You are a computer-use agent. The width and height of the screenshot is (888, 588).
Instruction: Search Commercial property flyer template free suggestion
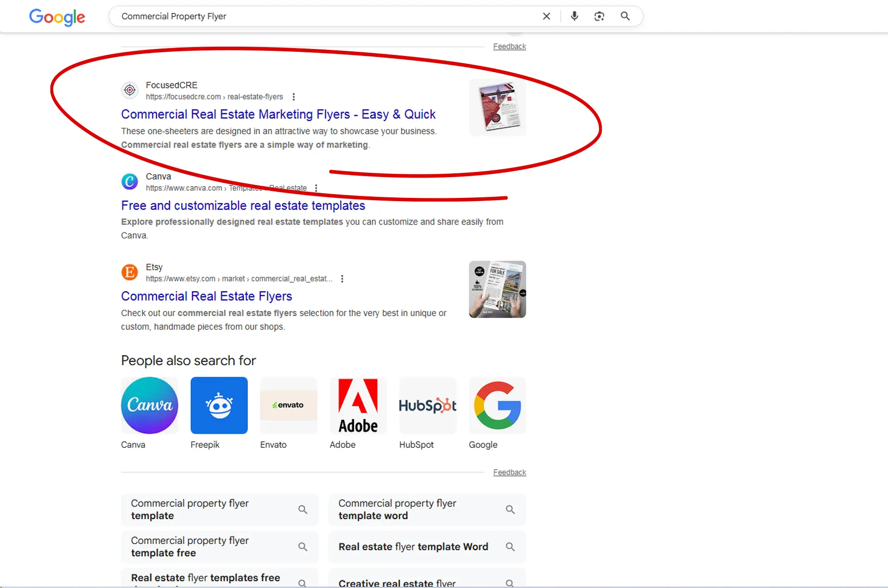click(x=219, y=546)
